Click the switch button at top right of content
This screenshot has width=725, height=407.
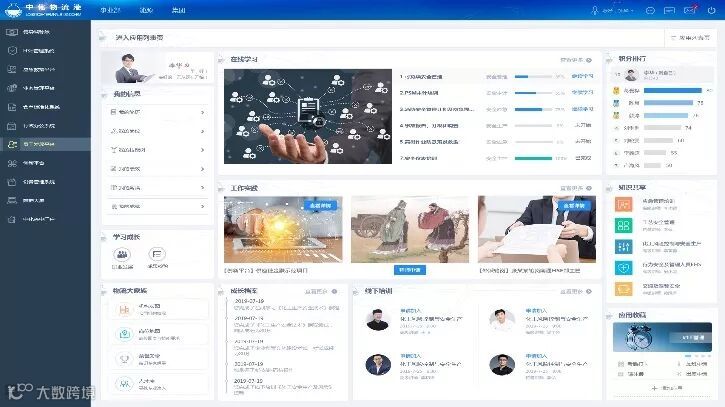[x=690, y=37]
